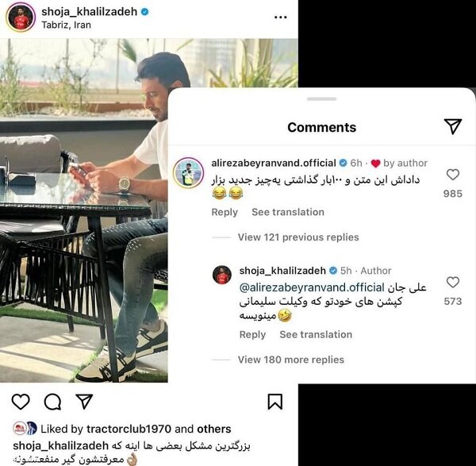The height and width of the screenshot is (466, 476).
Task: See translation of alirezabeyranvand's comment
Action: point(288,212)
